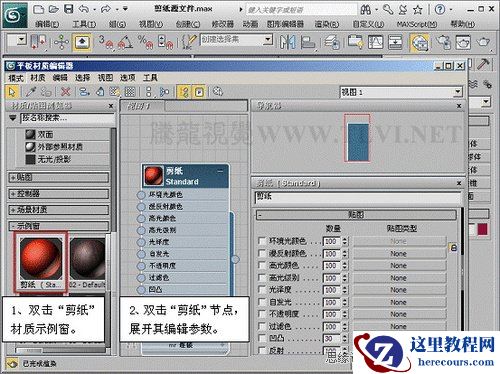The height and width of the screenshot is (374, 500).
Task: Click the Undo arrow icon
Action: 84,9
